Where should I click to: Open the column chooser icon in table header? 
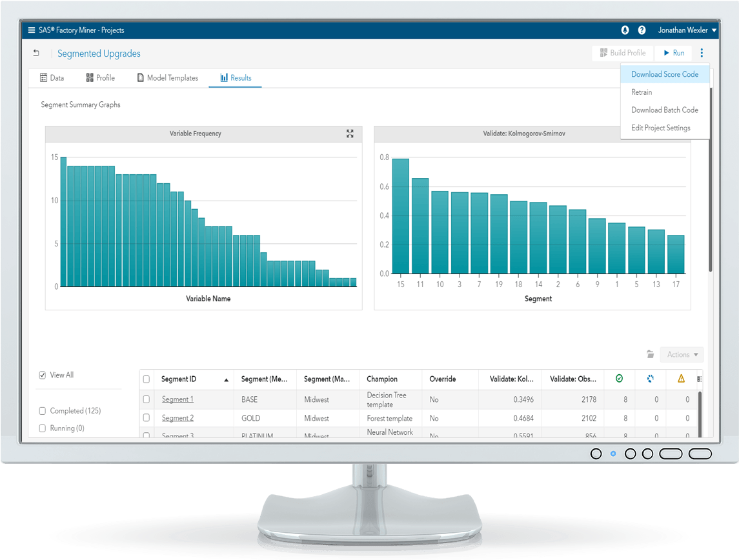[700, 379]
